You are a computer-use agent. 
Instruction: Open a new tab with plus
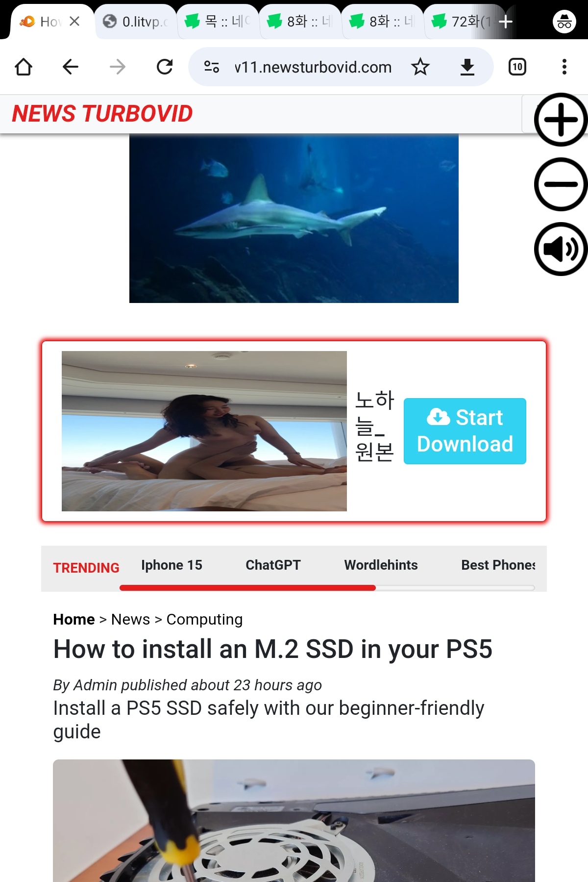(x=505, y=22)
